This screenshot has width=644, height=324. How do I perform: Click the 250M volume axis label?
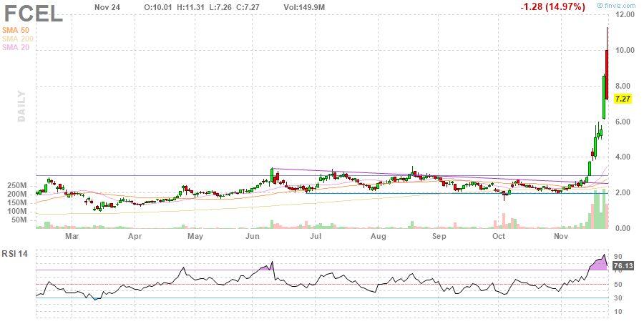click(x=17, y=186)
